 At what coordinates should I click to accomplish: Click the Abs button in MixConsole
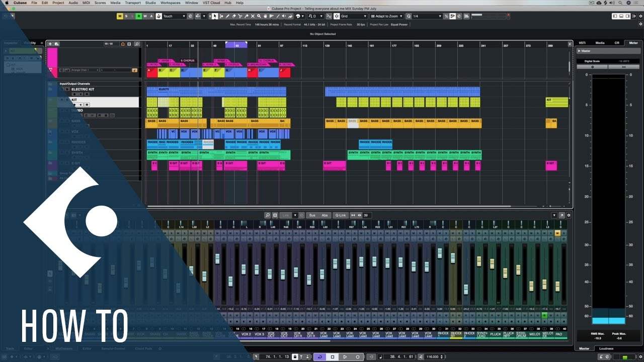[x=325, y=215]
